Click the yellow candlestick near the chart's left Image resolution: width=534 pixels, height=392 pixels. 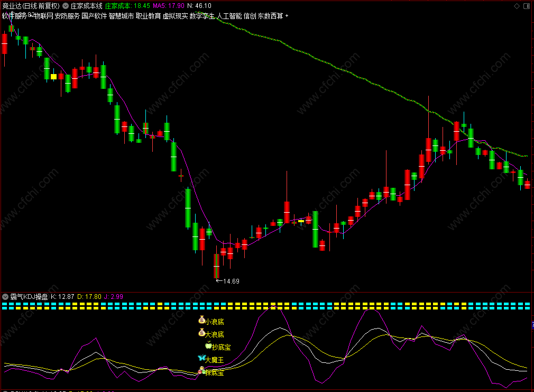[x=53, y=76]
